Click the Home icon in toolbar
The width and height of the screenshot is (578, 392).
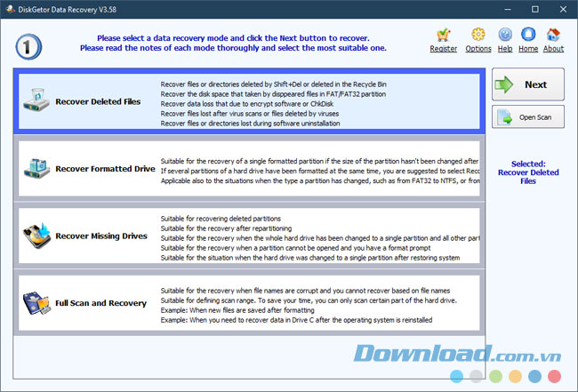pyautogui.click(x=528, y=35)
